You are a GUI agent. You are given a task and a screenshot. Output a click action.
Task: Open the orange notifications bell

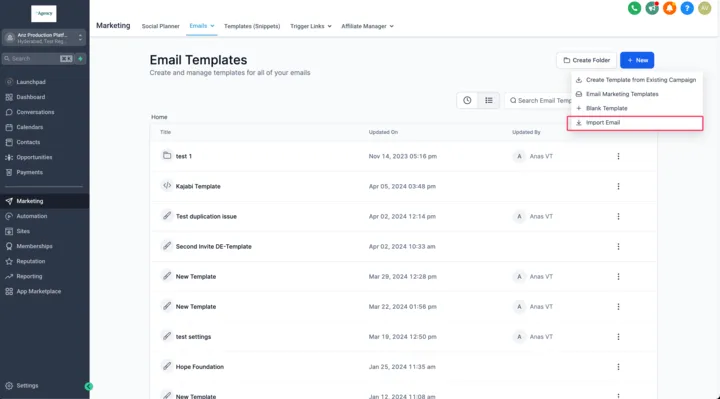(669, 8)
